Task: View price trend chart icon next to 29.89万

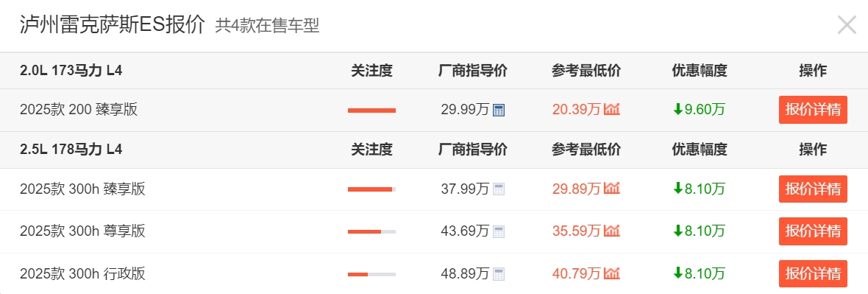Action: click(612, 189)
